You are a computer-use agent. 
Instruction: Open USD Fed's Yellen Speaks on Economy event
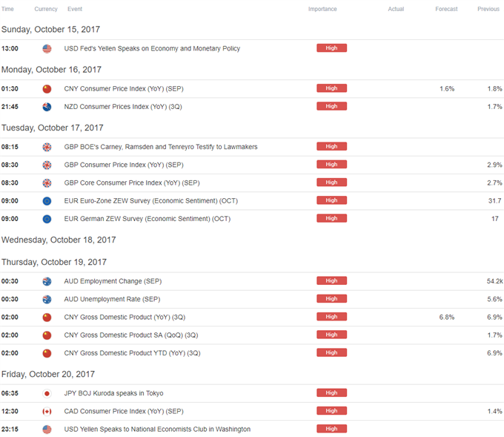coord(152,48)
